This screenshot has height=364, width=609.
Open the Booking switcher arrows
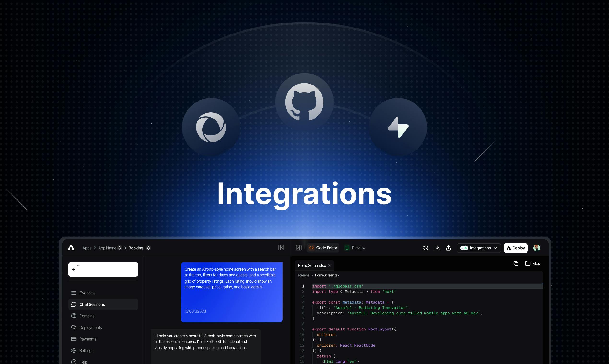click(x=148, y=248)
